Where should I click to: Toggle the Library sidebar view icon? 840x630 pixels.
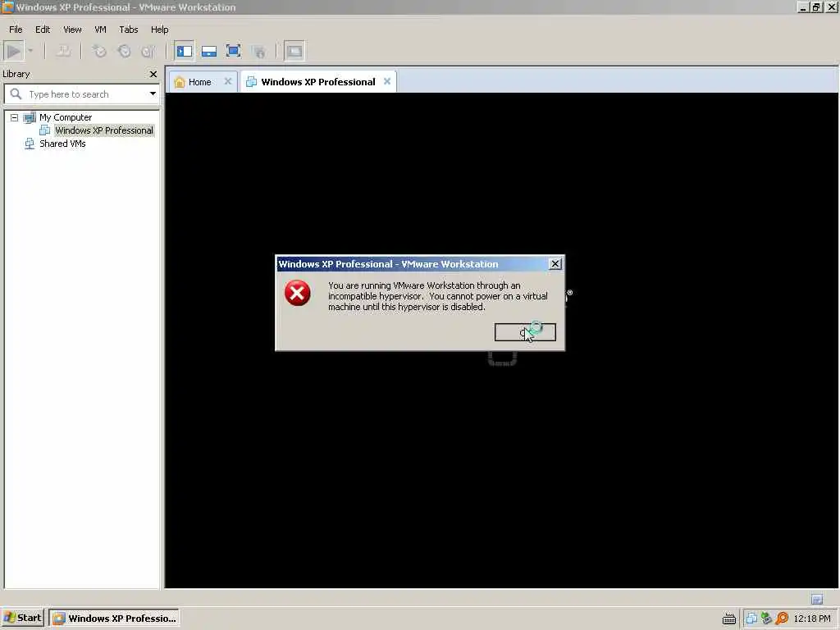185,52
